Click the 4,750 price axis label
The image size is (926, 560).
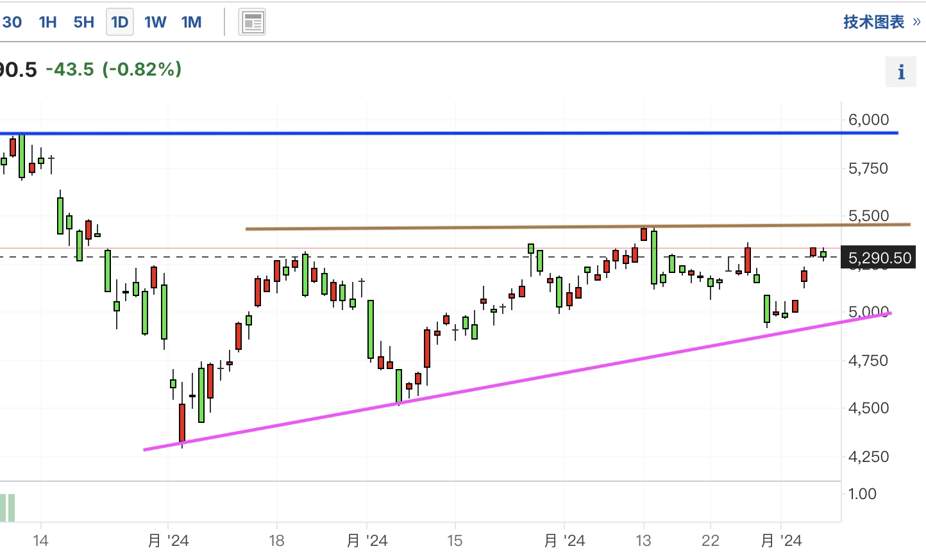coord(868,360)
